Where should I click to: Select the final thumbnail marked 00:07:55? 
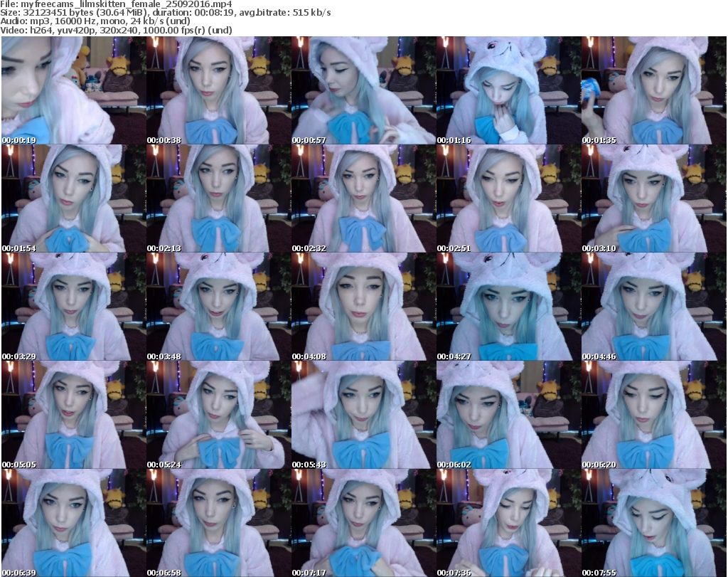tap(654, 523)
